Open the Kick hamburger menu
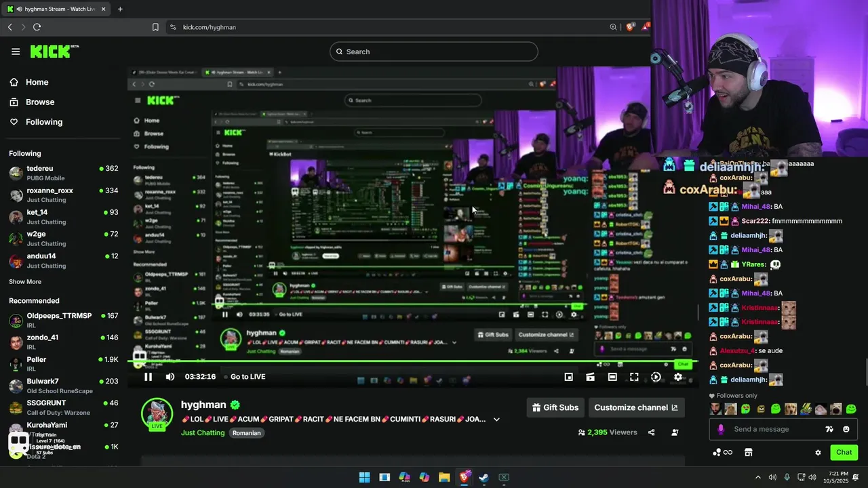The image size is (868, 488). [x=16, y=52]
